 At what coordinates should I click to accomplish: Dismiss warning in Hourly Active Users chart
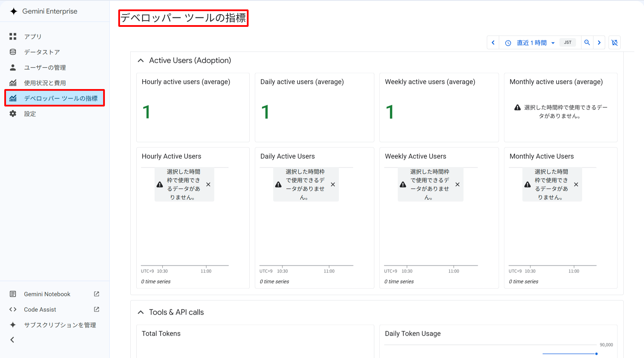208,184
